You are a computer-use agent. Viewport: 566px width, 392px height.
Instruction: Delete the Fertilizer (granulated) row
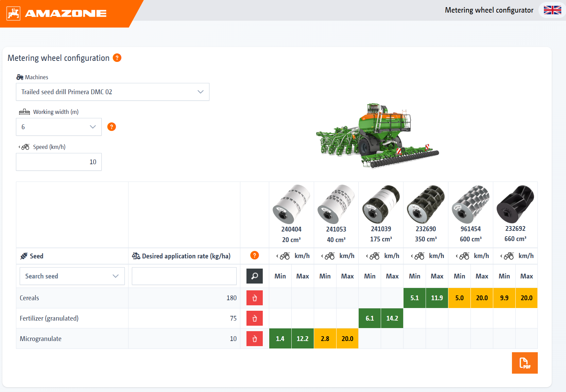(x=255, y=319)
